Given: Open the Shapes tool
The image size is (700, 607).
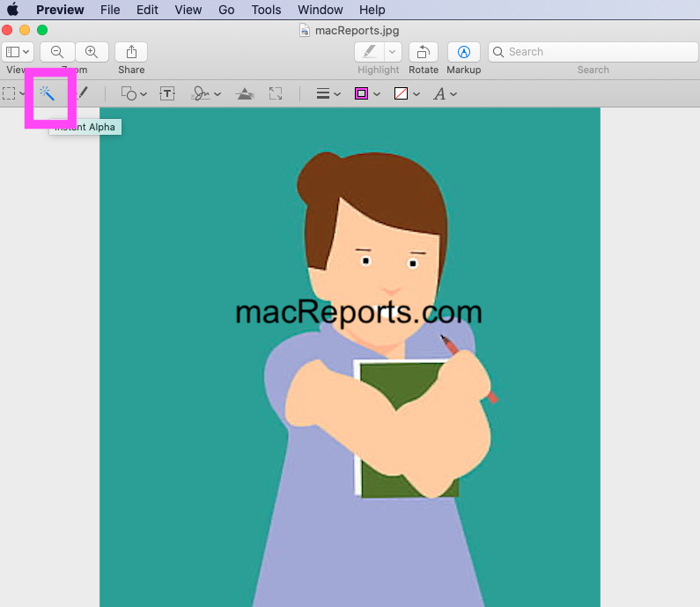Looking at the screenshot, I should click(x=129, y=93).
